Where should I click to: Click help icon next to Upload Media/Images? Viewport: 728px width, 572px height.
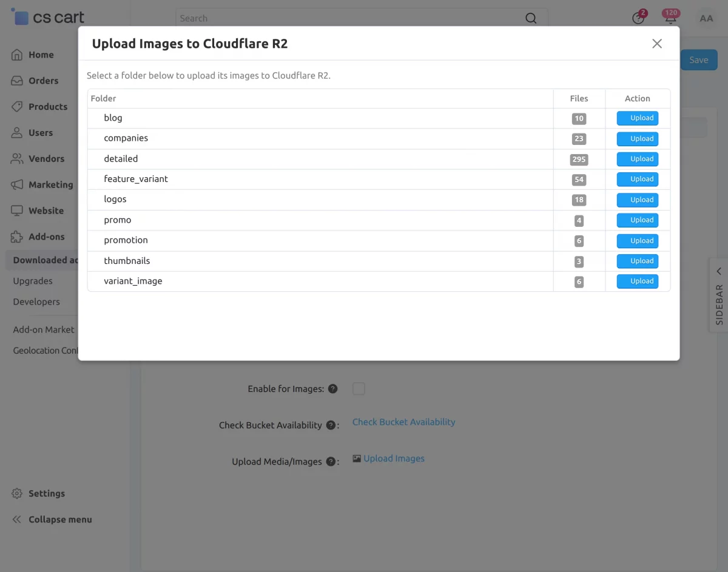click(331, 462)
